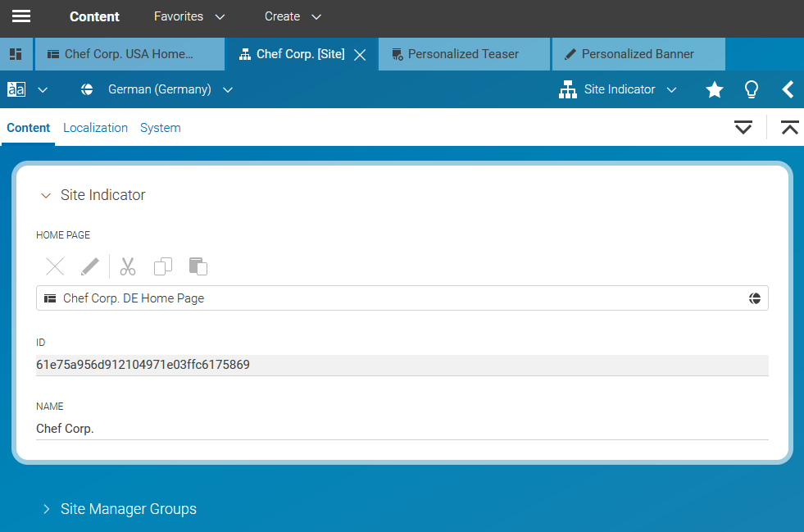
Task: Click inside the NAME input field
Action: (246, 428)
